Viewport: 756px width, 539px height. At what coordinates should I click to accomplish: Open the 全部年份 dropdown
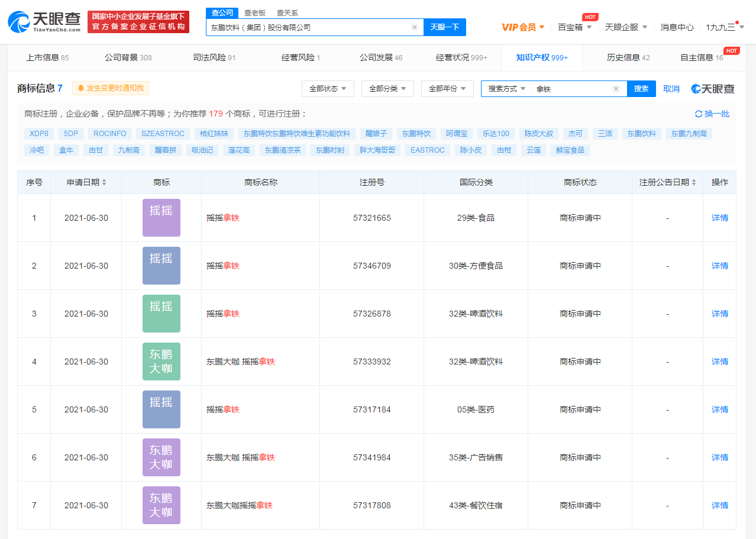(x=447, y=89)
